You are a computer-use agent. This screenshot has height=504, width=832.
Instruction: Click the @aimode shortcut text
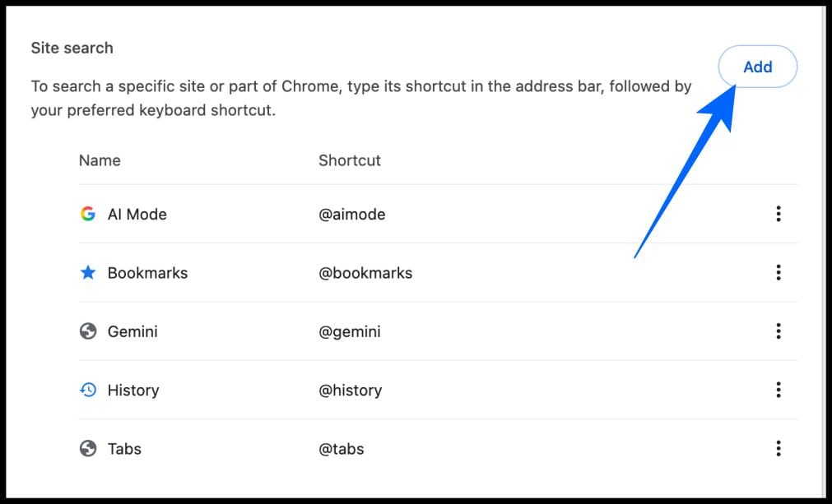pos(351,214)
